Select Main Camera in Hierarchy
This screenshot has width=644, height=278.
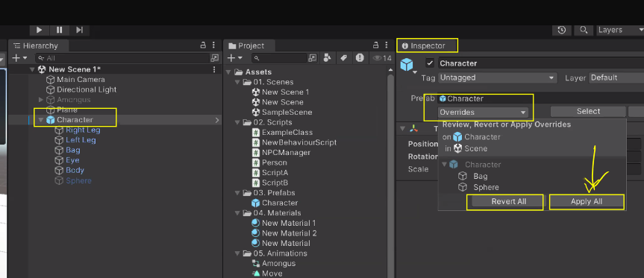click(81, 80)
